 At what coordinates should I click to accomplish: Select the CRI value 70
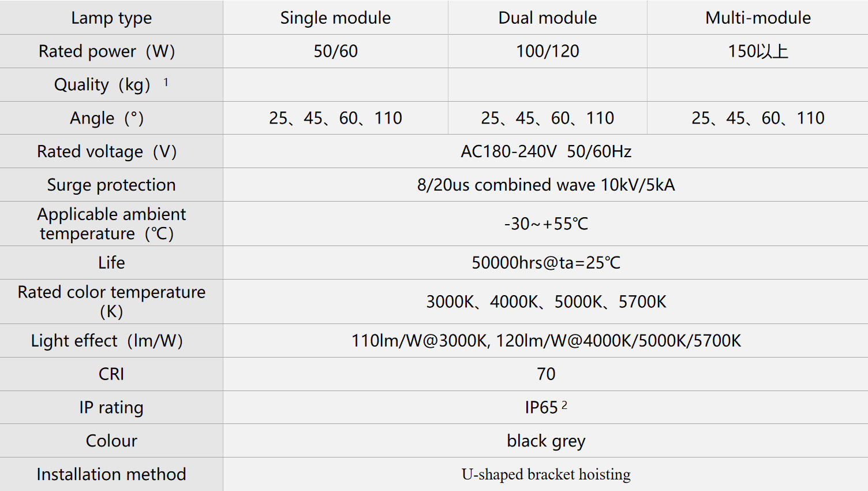point(546,374)
